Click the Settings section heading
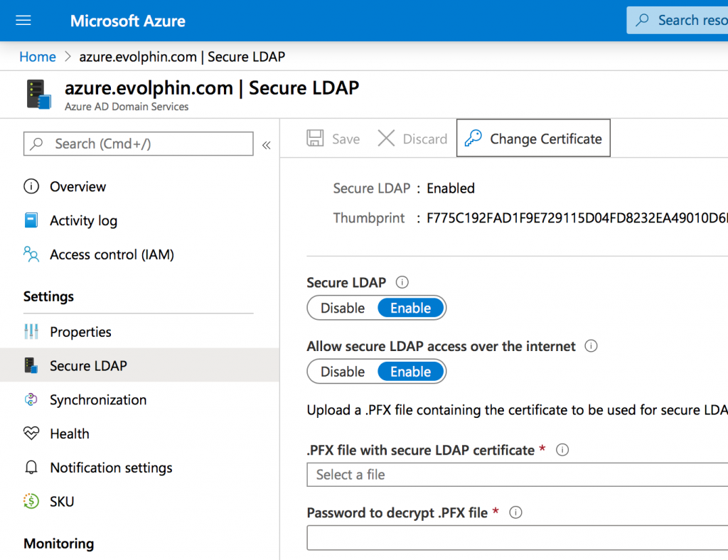Image resolution: width=728 pixels, height=560 pixels. coord(49,296)
